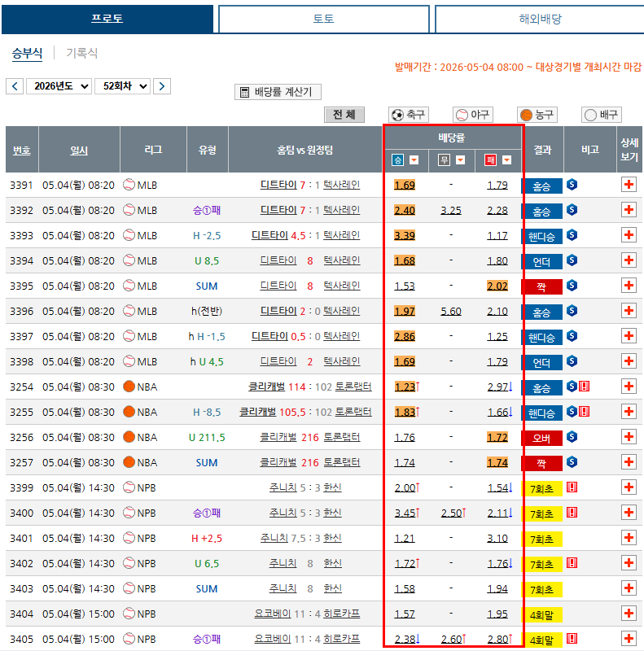Click red alert icon on row 3402
Viewport: 644px width, 651px height.
click(572, 563)
